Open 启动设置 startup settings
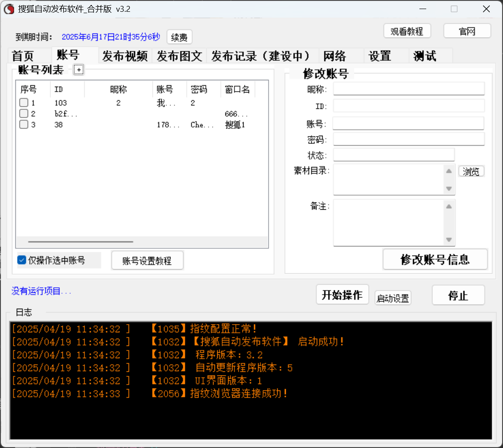 pyautogui.click(x=393, y=298)
